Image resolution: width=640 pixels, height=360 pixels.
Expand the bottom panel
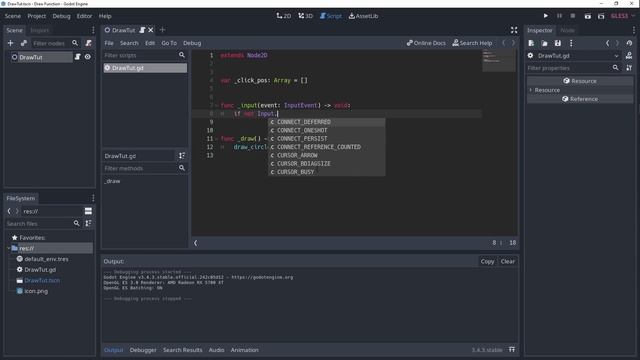tap(512, 349)
